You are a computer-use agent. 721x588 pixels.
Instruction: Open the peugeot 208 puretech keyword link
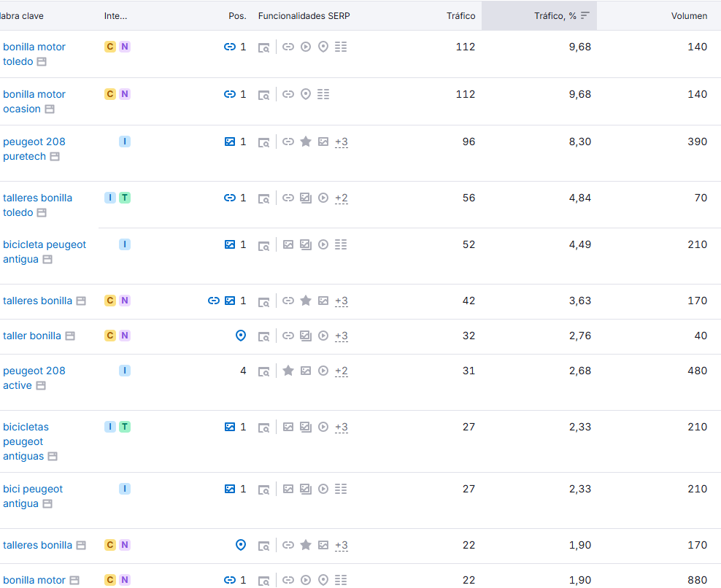point(34,149)
